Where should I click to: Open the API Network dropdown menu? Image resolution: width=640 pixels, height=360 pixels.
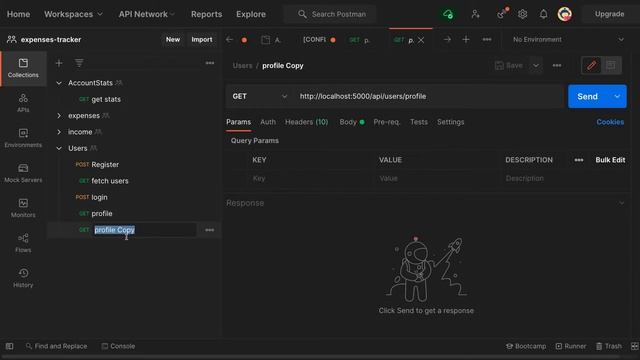click(x=147, y=14)
